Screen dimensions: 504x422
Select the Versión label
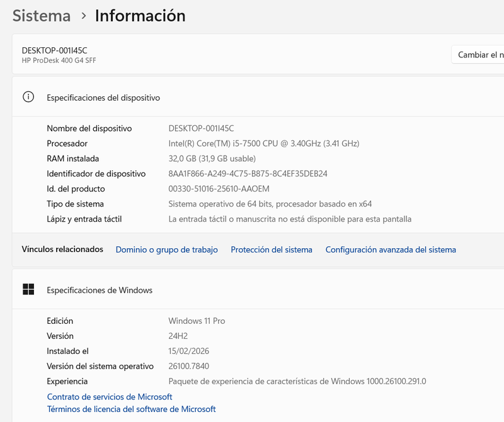pyautogui.click(x=60, y=336)
